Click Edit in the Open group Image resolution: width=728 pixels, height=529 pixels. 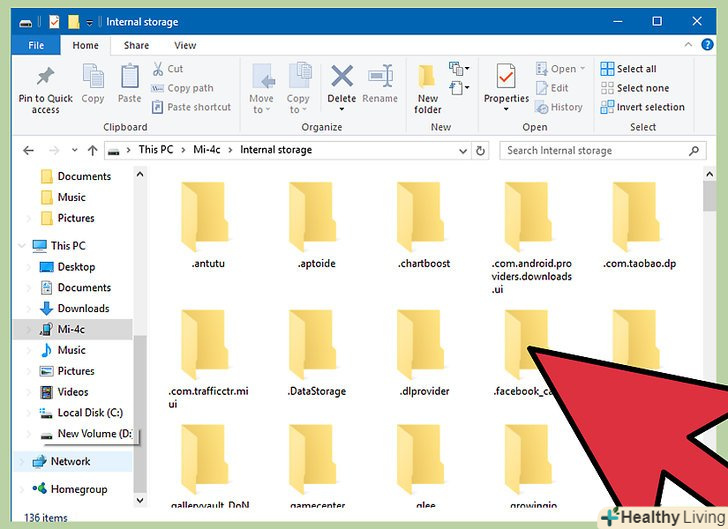coord(552,88)
